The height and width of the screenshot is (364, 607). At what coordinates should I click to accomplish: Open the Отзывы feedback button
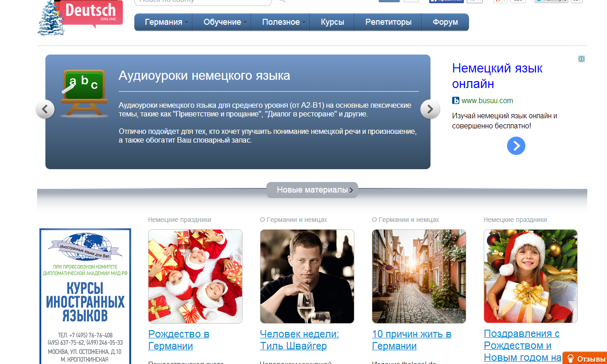pyautogui.click(x=585, y=358)
